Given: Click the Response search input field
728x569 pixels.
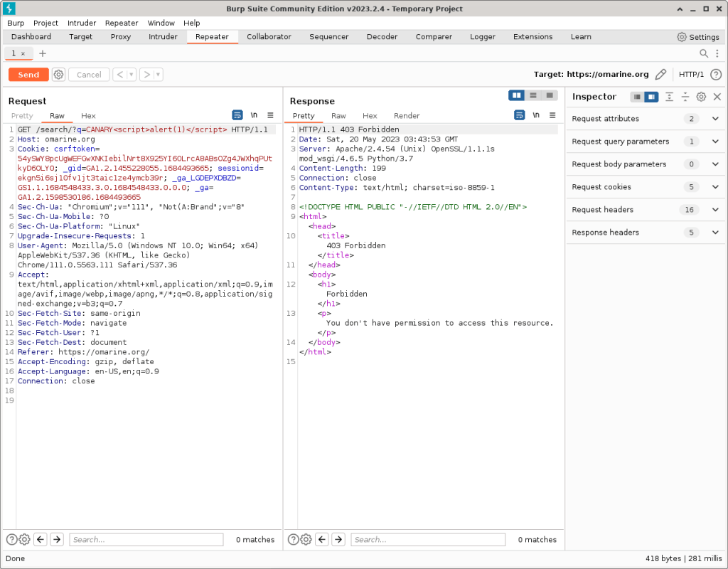Looking at the screenshot, I should click(x=428, y=540).
